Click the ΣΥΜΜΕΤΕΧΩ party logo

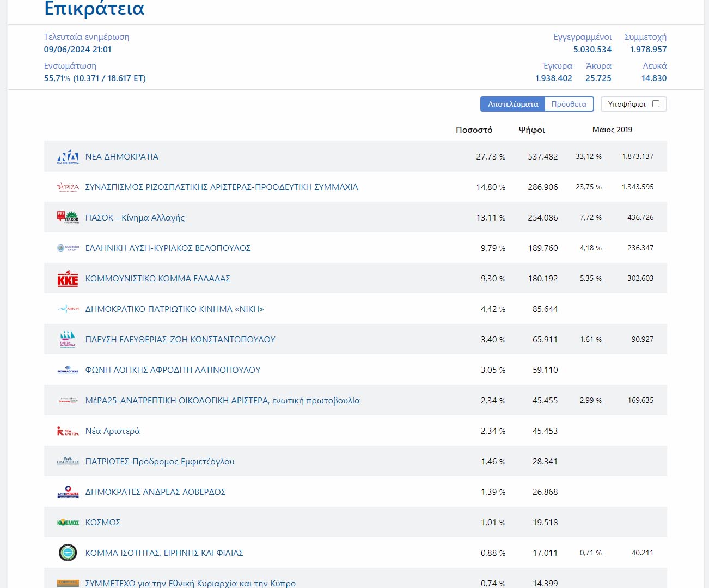(68, 583)
